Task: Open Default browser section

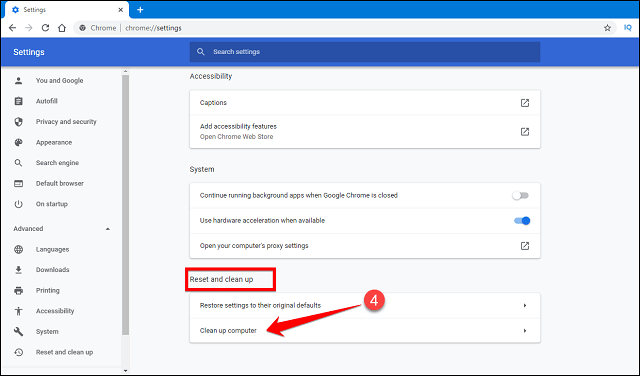Action: pyautogui.click(x=60, y=183)
